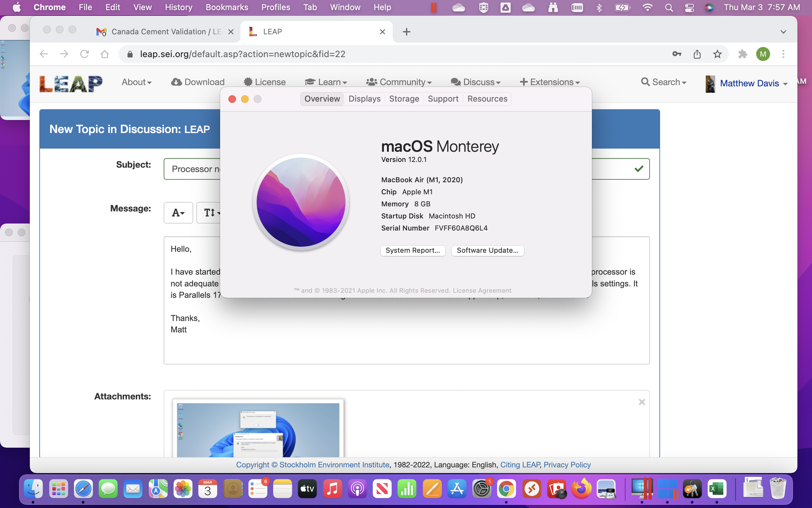Open the Citing LEAP link

click(520, 465)
